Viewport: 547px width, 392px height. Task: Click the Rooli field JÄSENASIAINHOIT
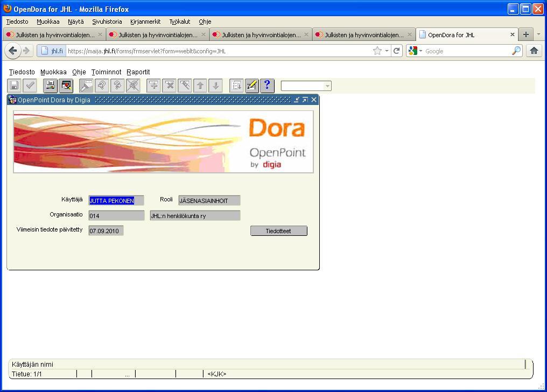point(209,200)
